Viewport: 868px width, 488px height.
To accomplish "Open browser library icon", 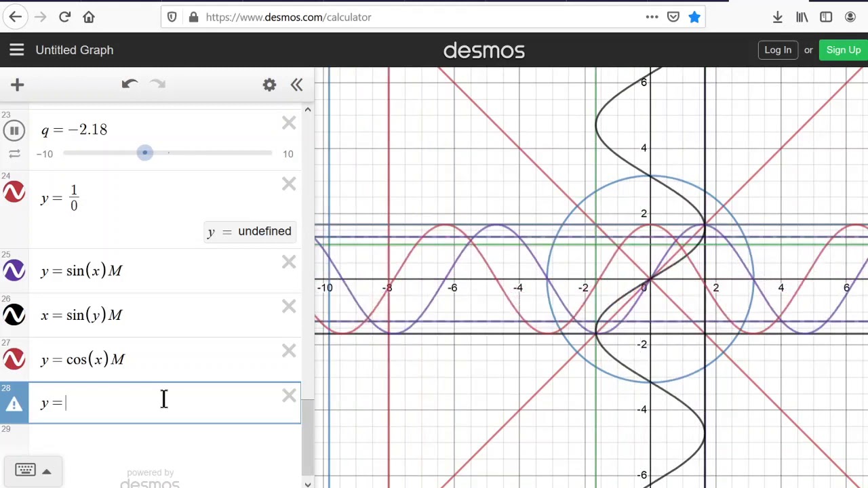I will [802, 17].
